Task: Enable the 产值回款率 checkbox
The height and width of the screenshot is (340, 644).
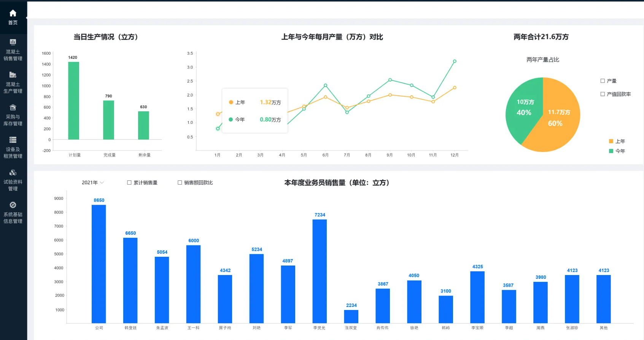Action: pyautogui.click(x=603, y=94)
